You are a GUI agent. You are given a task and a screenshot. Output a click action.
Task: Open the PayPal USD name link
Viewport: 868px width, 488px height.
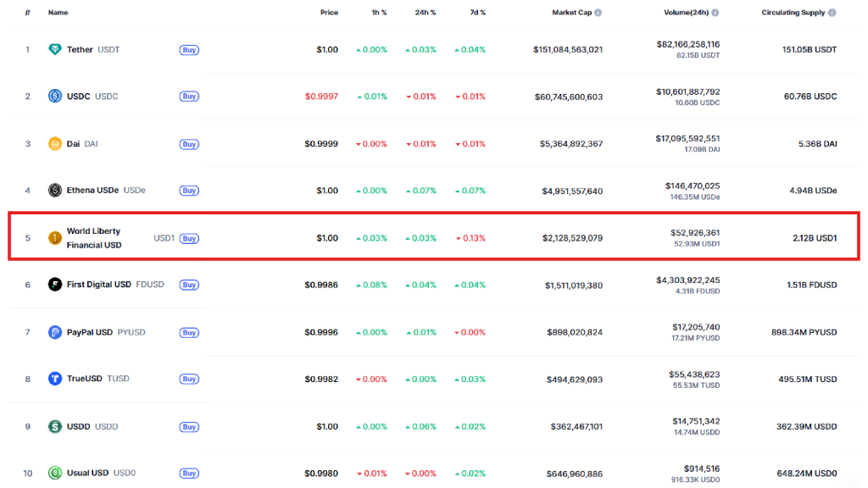click(x=89, y=332)
